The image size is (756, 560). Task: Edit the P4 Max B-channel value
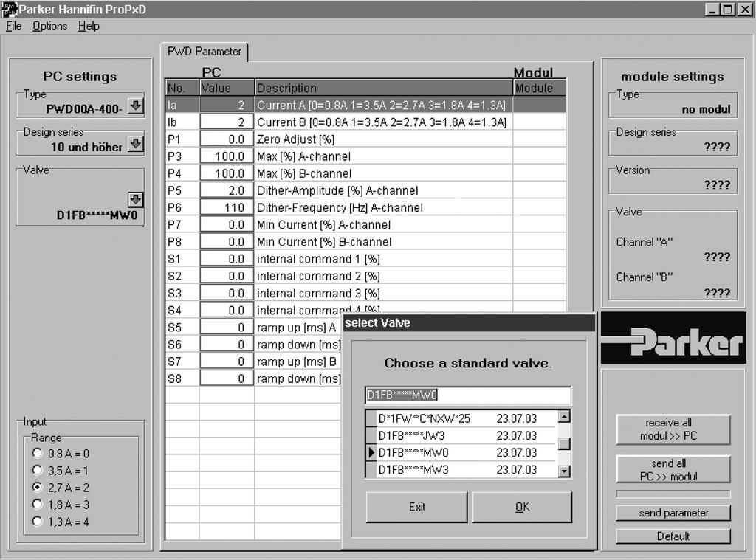tap(227, 173)
